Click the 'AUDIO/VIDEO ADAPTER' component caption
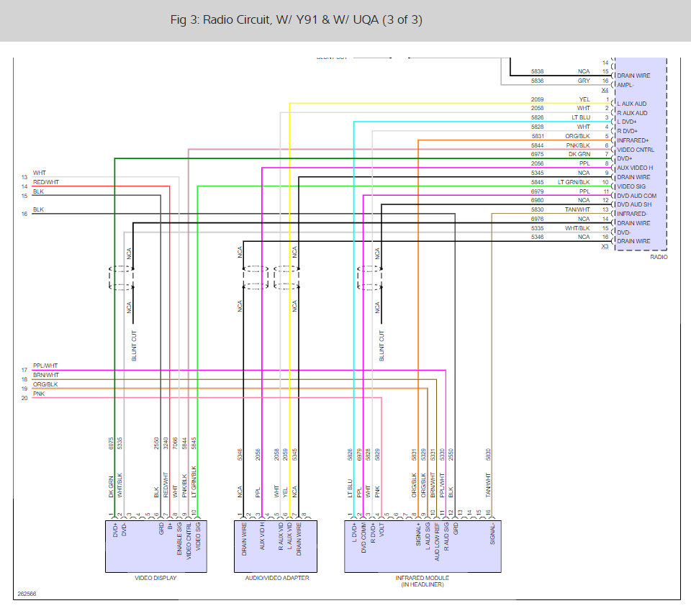This screenshot has width=691, height=616. pyautogui.click(x=276, y=578)
